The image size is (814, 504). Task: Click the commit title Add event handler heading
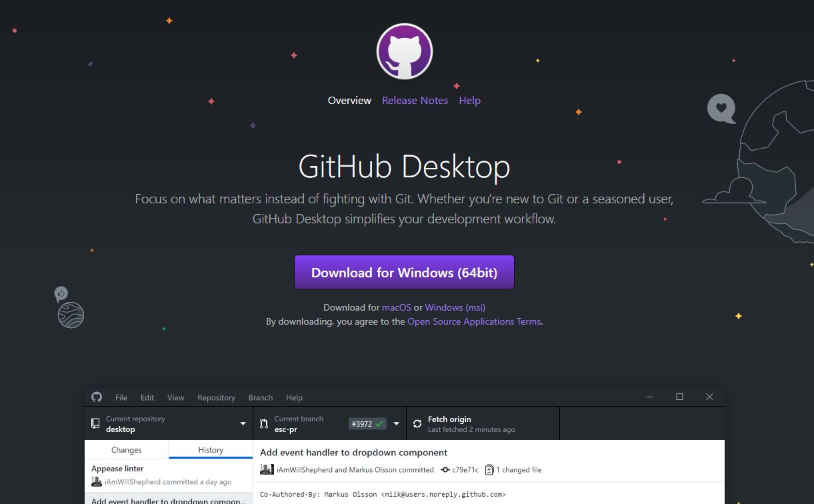click(x=353, y=452)
